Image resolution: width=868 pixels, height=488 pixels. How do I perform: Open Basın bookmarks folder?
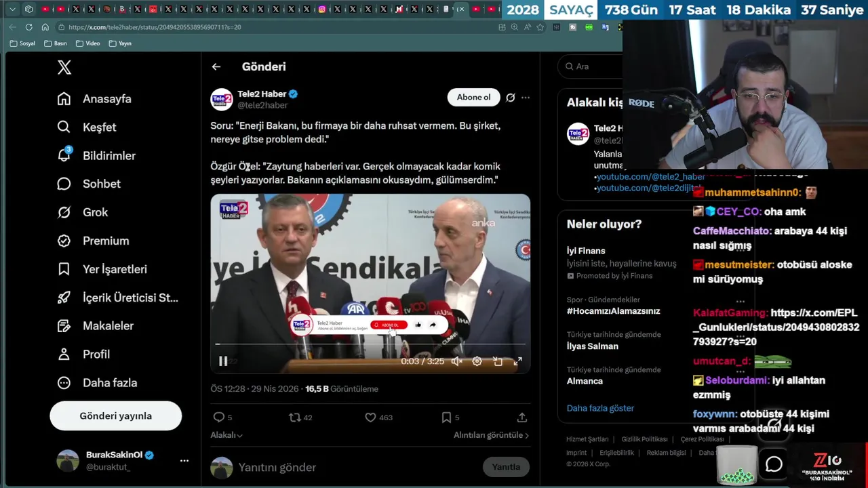[x=56, y=43]
